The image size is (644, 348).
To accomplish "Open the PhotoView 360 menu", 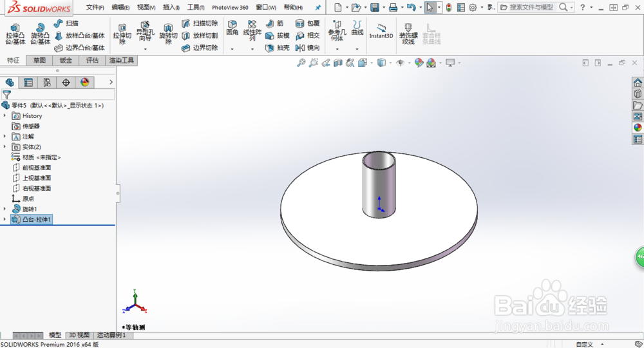I will (230, 7).
